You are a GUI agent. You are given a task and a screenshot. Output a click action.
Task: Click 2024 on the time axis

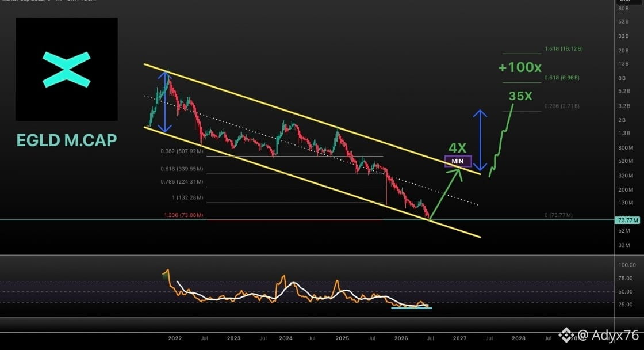[285, 338]
